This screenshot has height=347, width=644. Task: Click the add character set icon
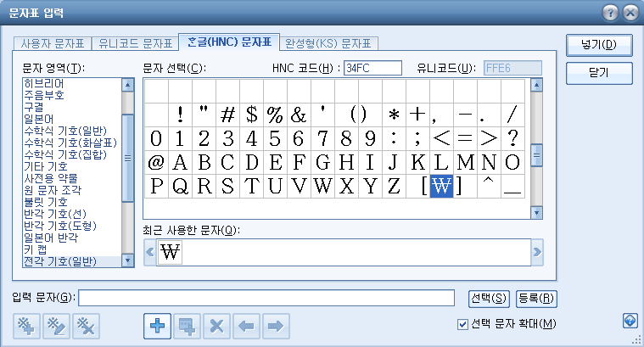point(26,326)
